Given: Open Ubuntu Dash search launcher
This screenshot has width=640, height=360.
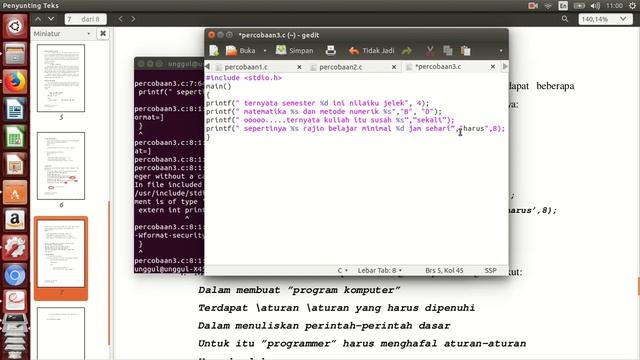Looking at the screenshot, I should (15, 27).
